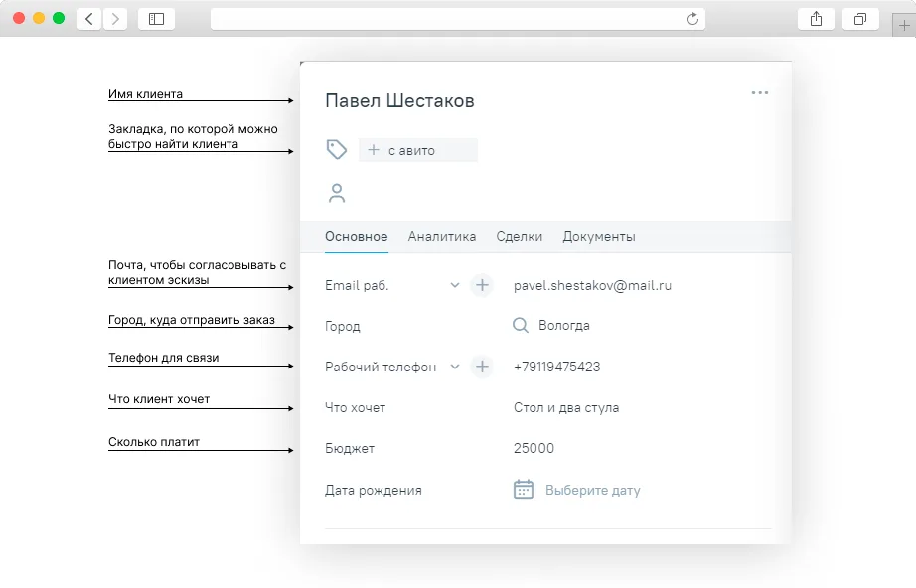Expand the Email раб. type dropdown
The image size is (916, 588).
454,285
